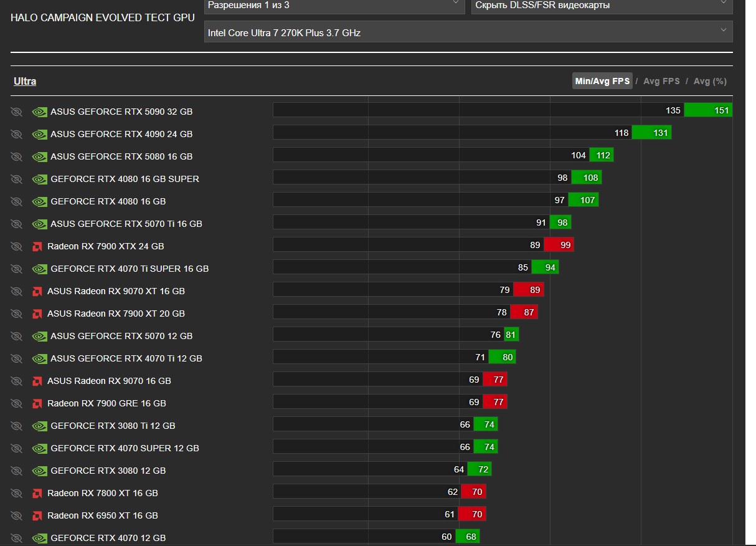Switch to Avg (%) view

(710, 81)
